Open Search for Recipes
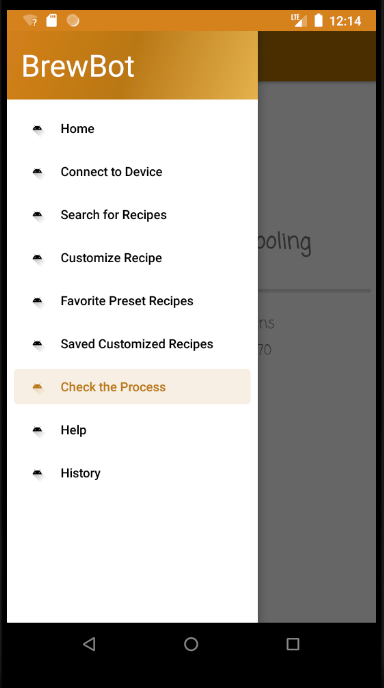Image resolution: width=384 pixels, height=688 pixels. click(x=132, y=215)
